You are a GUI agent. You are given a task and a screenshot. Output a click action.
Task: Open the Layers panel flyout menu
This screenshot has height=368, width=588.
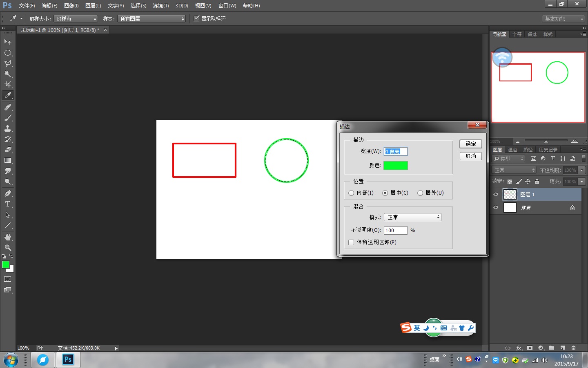click(x=583, y=150)
